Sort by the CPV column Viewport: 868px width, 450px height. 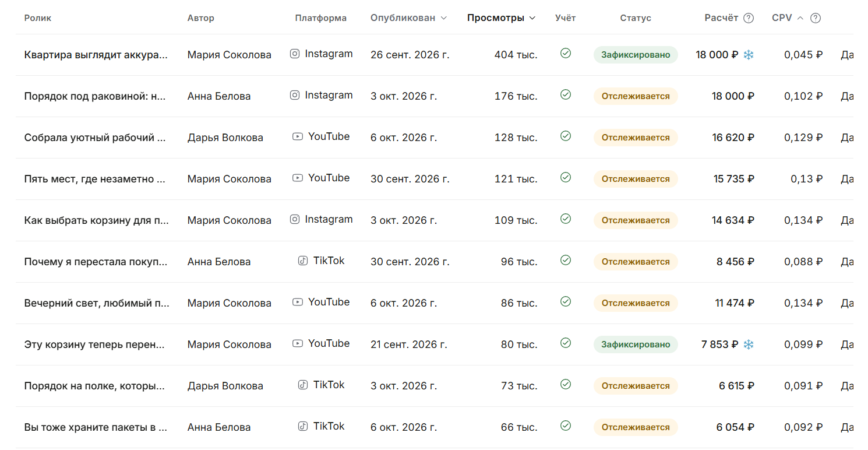(x=788, y=18)
